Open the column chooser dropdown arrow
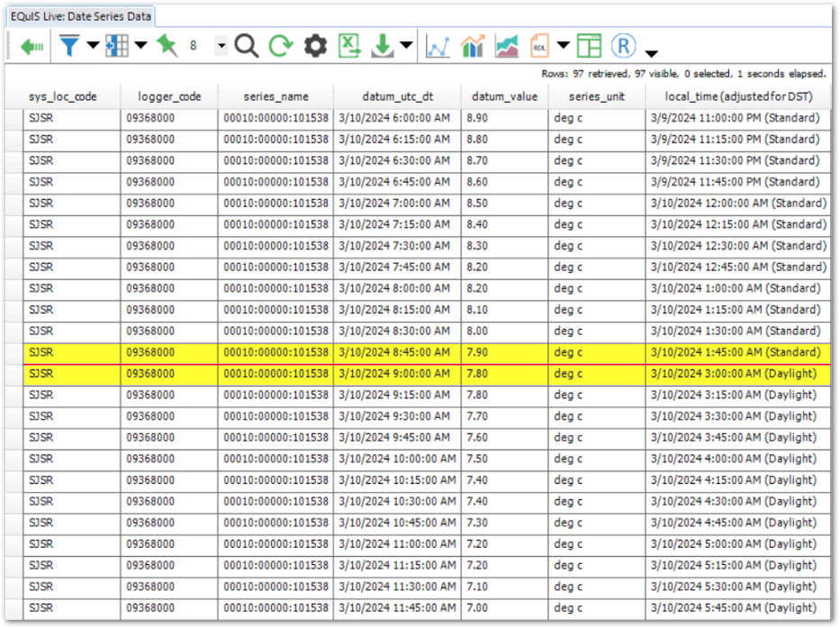Screen dimensions: 840x628 (140, 47)
